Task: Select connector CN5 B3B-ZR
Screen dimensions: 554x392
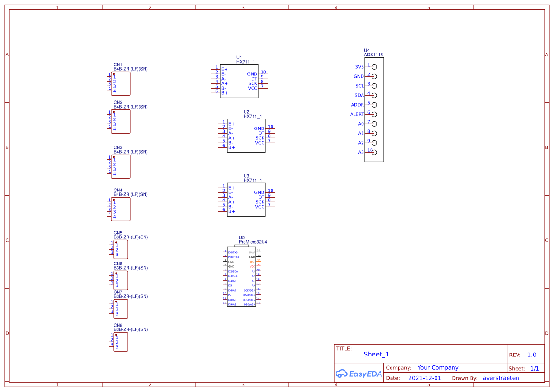Action: (121, 249)
